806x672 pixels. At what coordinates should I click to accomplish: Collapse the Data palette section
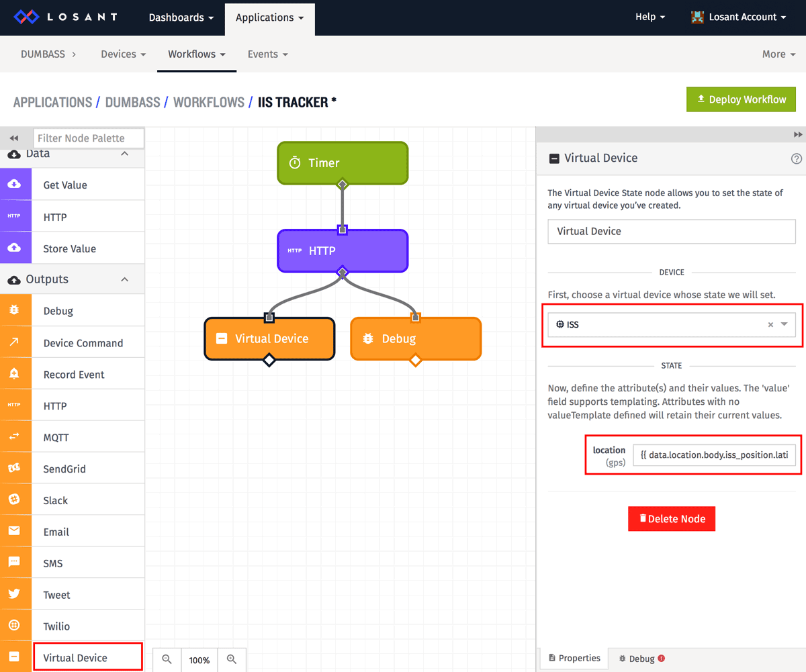(124, 154)
